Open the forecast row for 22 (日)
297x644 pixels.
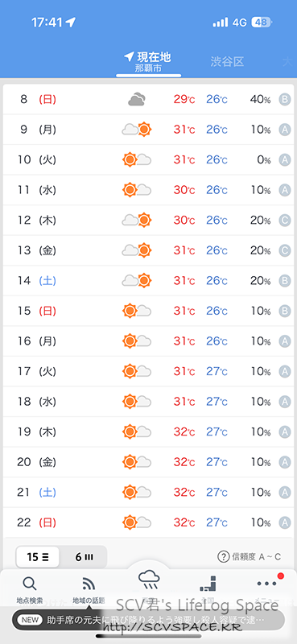(148, 522)
